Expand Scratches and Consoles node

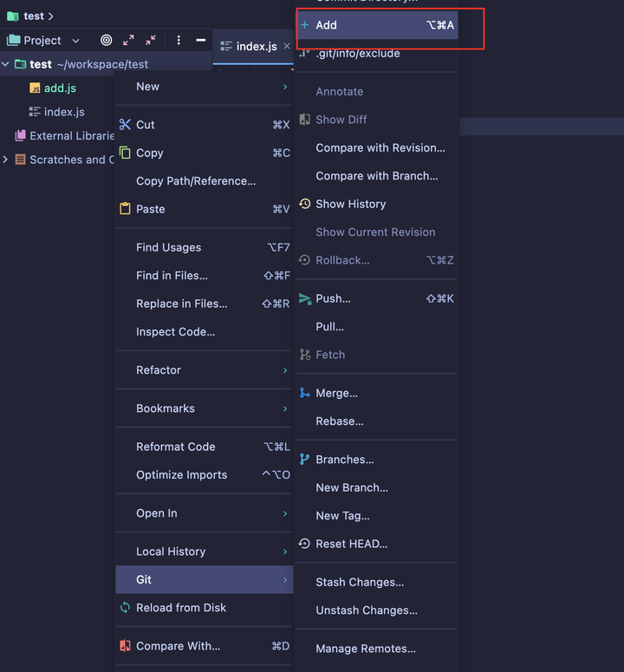tap(5, 160)
